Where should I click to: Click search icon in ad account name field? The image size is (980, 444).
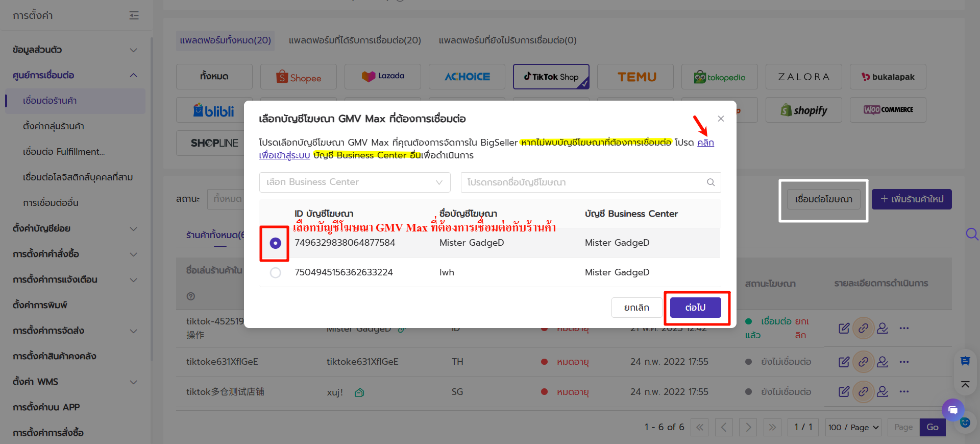(x=710, y=182)
